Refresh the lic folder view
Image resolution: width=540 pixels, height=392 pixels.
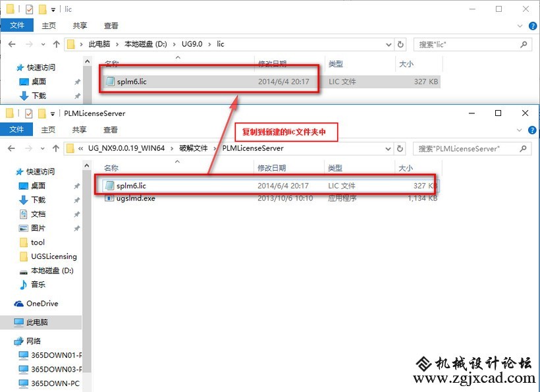[400, 44]
